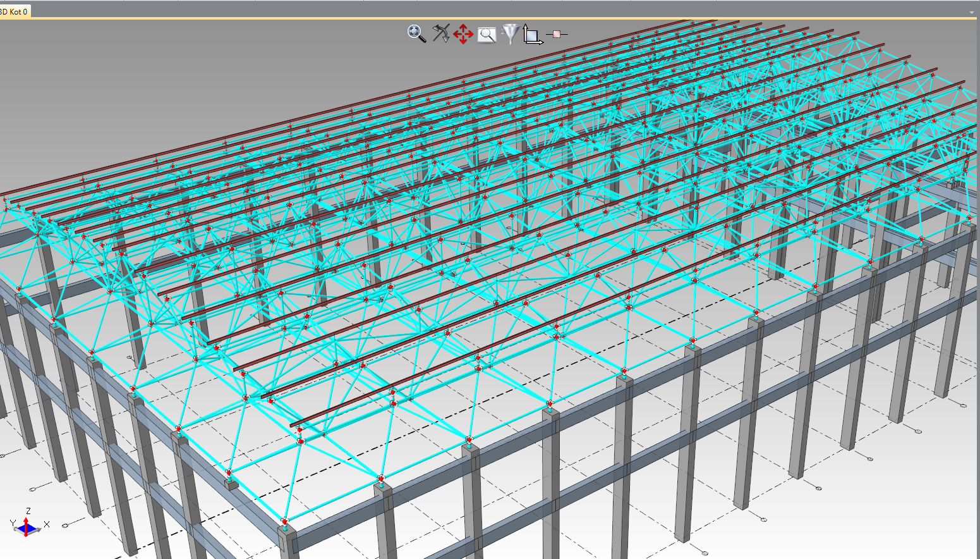Select the nearest front corner concrete column
The height and width of the screenshot is (559, 980).
point(288,544)
